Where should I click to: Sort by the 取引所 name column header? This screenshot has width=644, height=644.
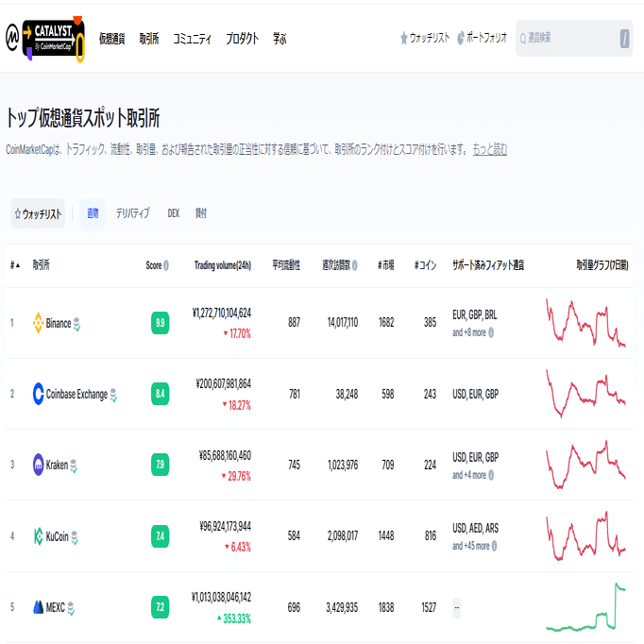point(41,265)
